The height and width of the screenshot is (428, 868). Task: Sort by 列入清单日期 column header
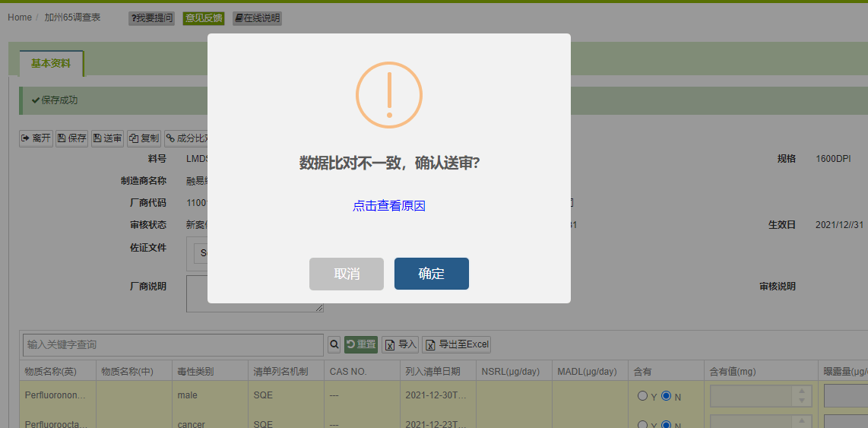pyautogui.click(x=438, y=372)
